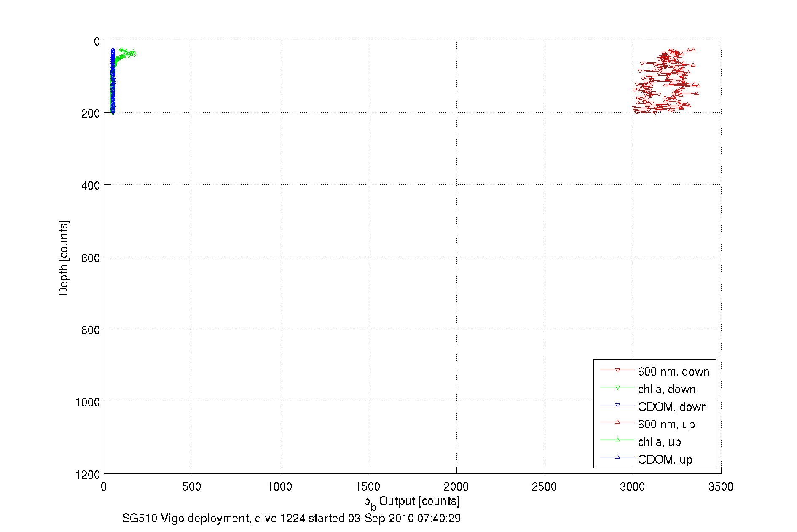Click y-axis tick label 1200
The width and height of the screenshot is (797, 532).
(x=88, y=475)
